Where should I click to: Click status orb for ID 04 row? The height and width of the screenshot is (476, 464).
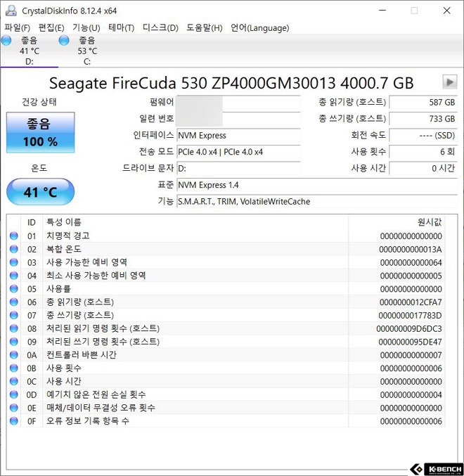click(13, 276)
